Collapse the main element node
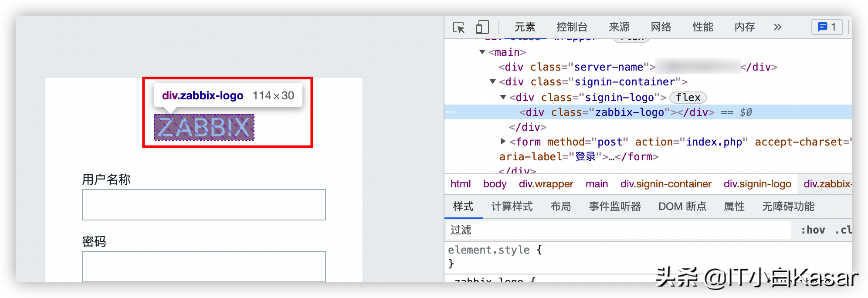Image resolution: width=868 pixels, height=298 pixels. click(482, 52)
